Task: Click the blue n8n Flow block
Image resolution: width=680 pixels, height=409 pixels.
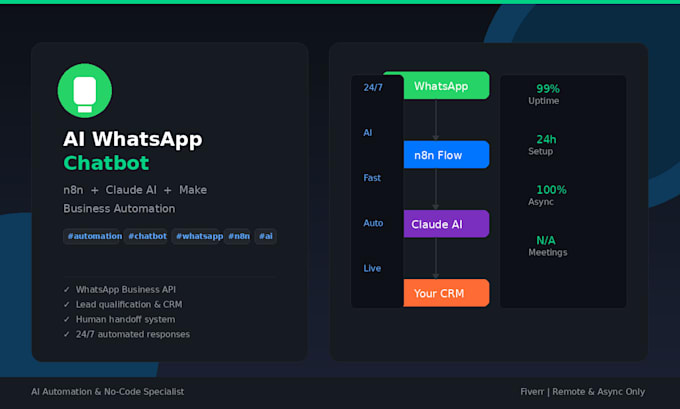Action: click(447, 154)
